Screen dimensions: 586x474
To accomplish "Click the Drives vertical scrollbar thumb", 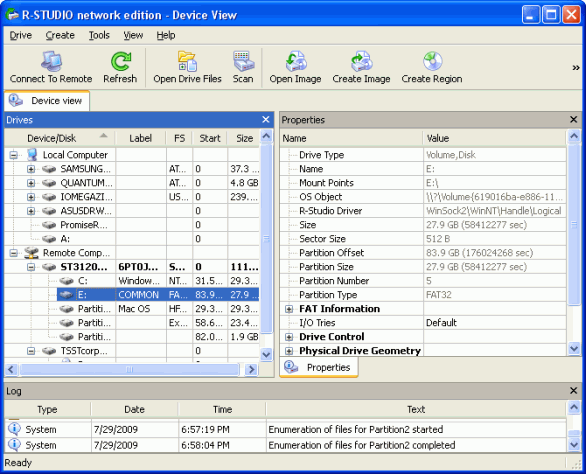I will pos(266,239).
